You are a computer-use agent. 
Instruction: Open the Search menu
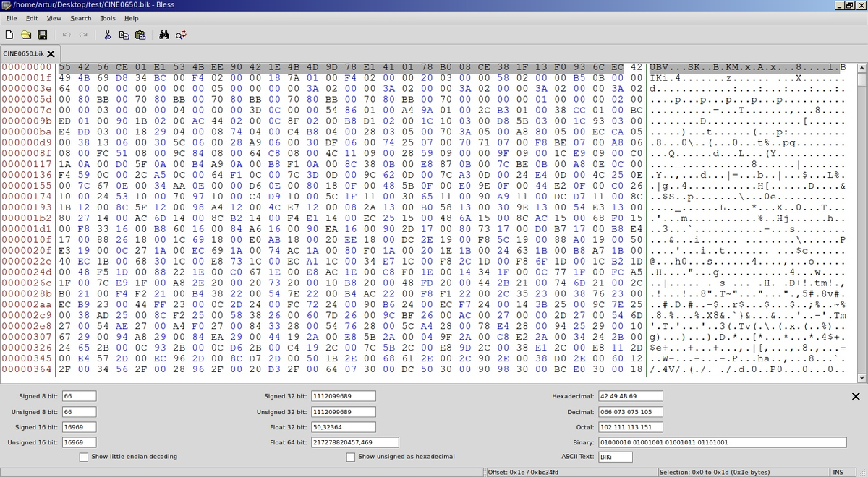81,18
